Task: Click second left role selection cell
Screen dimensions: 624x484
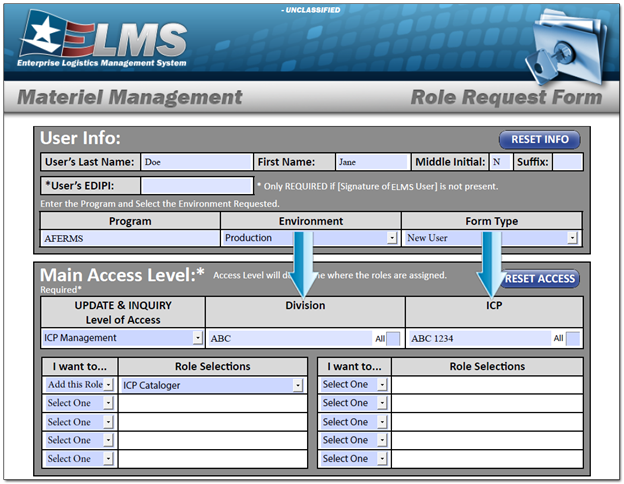Action: (x=213, y=403)
